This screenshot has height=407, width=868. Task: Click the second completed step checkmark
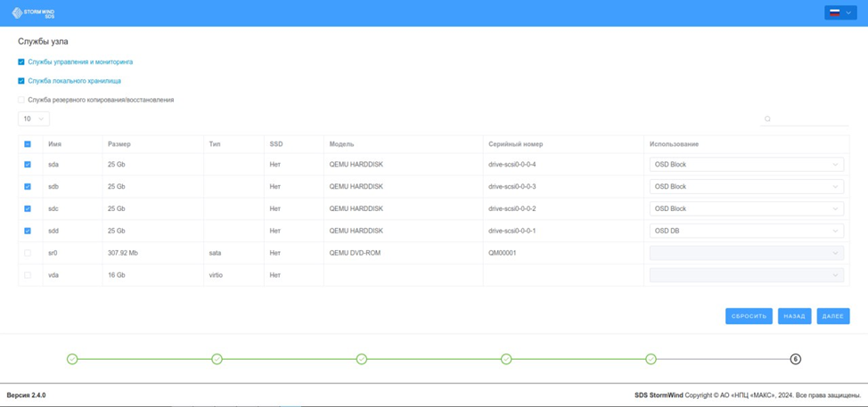[x=217, y=359]
